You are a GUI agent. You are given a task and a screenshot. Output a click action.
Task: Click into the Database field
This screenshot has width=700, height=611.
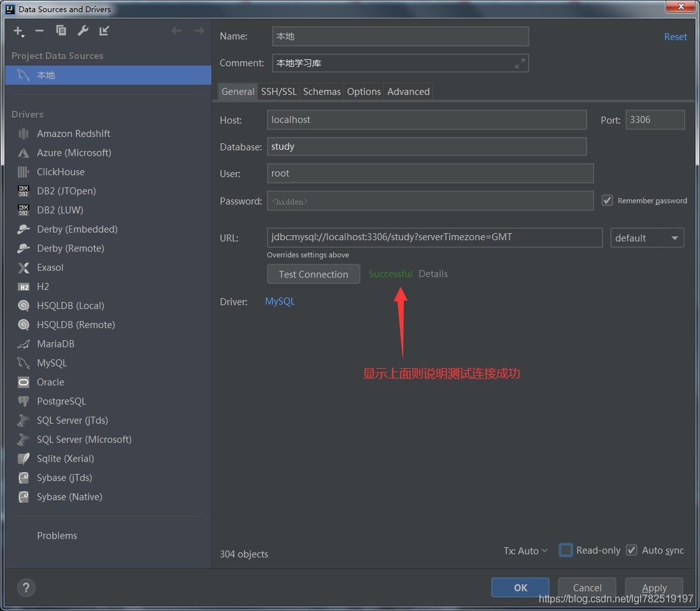[427, 147]
